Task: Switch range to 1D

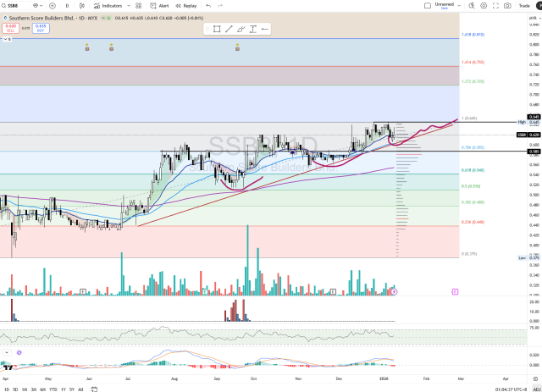Action: [7, 389]
